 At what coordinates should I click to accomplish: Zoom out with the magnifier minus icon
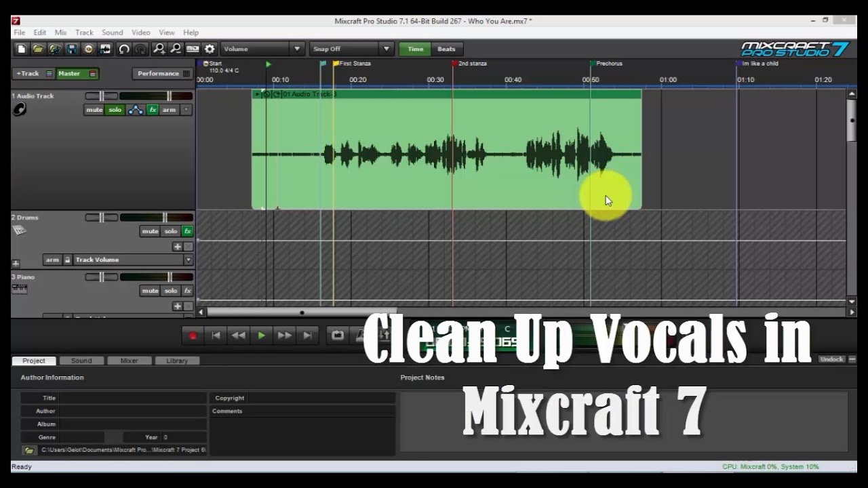click(176, 49)
